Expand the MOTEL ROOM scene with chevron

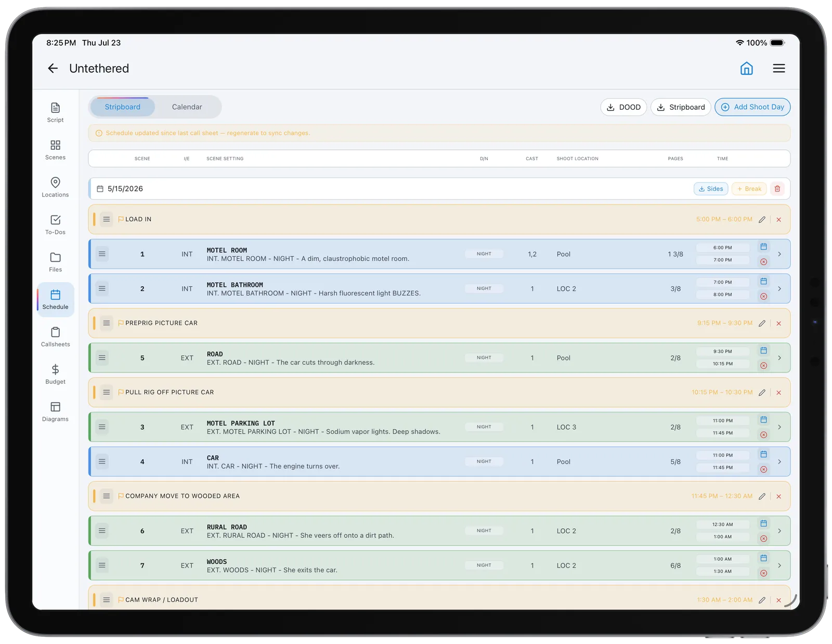click(779, 254)
